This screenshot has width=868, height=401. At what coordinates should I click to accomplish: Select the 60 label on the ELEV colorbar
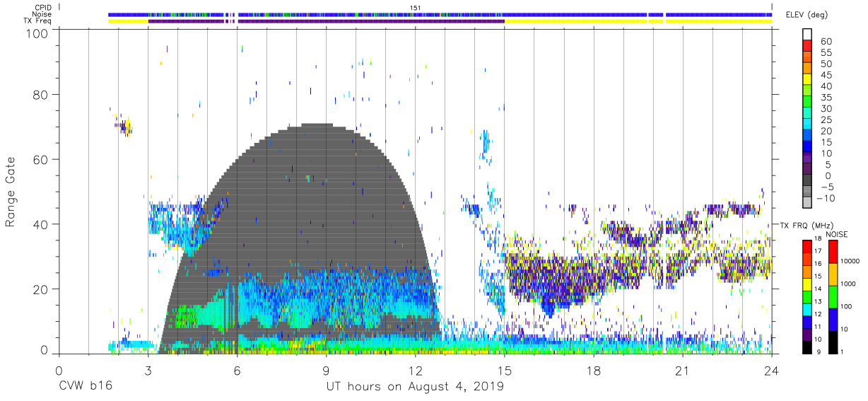pyautogui.click(x=826, y=42)
